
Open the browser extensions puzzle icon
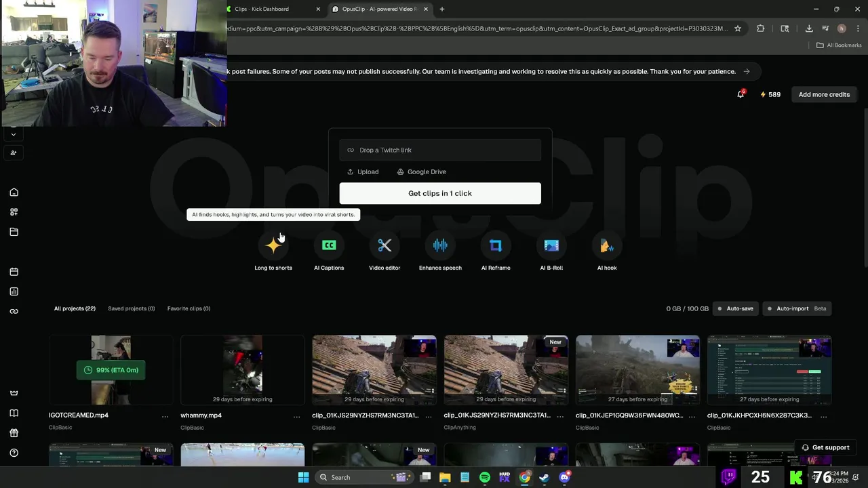760,28
